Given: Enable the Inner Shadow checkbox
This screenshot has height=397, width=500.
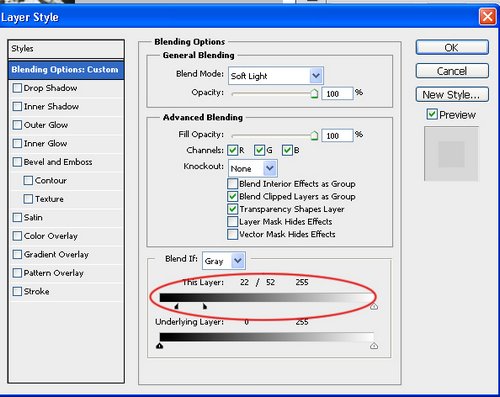Looking at the screenshot, I should [17, 106].
